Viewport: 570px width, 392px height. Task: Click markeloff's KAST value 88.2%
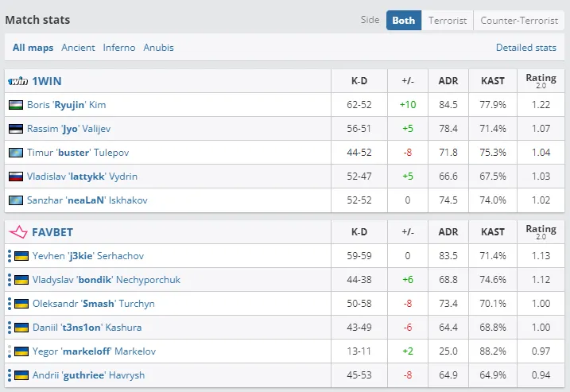(x=493, y=351)
